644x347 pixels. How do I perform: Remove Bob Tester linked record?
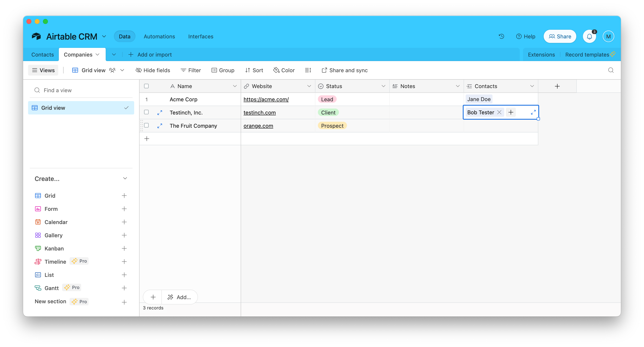[x=499, y=112]
